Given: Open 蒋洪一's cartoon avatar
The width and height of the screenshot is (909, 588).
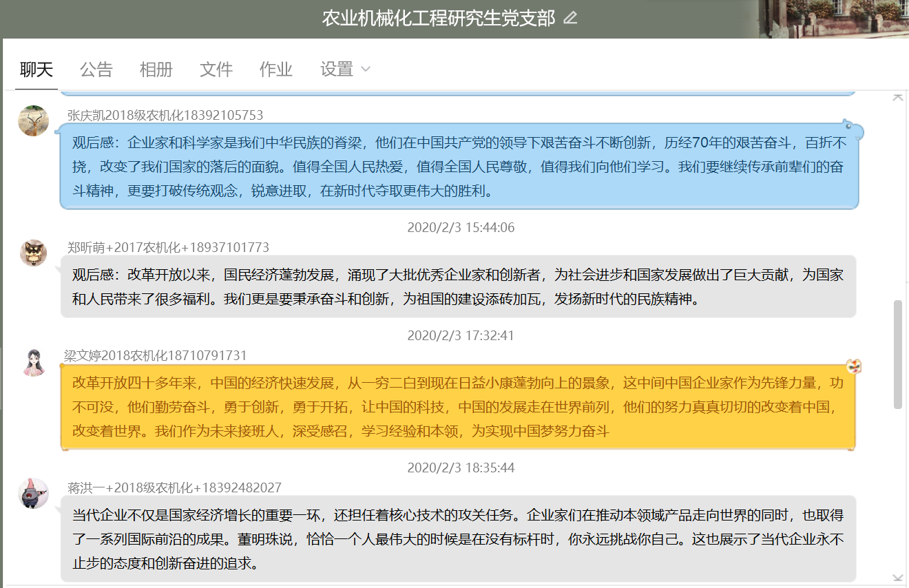Looking at the screenshot, I should [33, 494].
